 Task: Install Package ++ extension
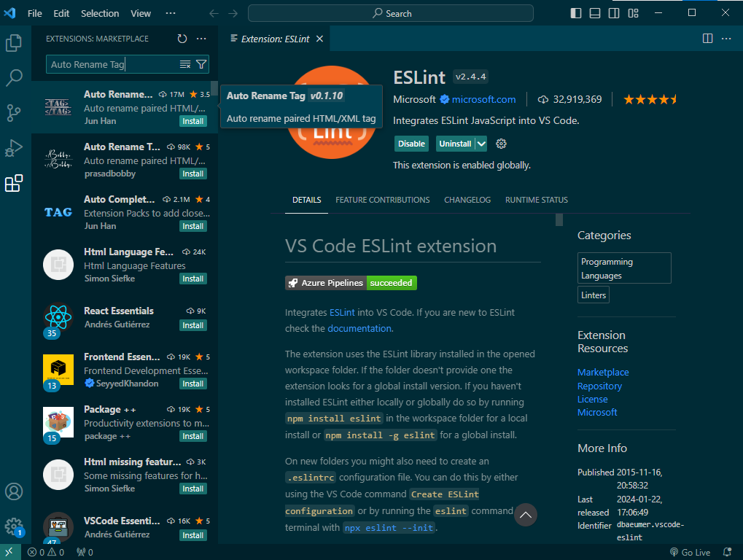192,436
